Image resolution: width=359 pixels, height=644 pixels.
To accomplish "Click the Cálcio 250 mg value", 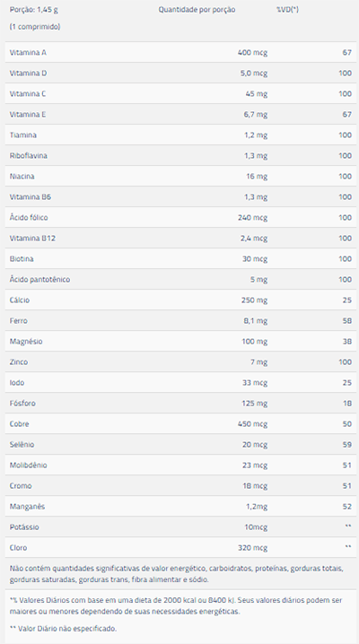I will coord(254,300).
